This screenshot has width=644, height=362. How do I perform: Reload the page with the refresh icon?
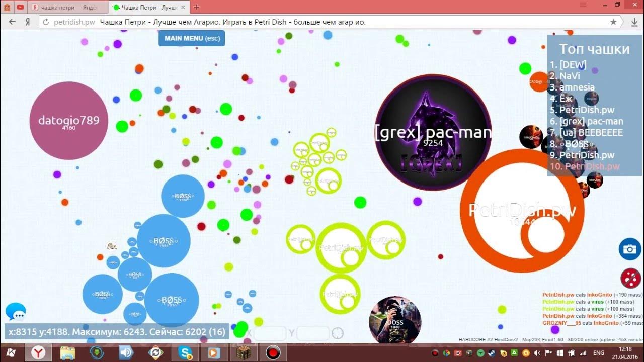pos(46,22)
